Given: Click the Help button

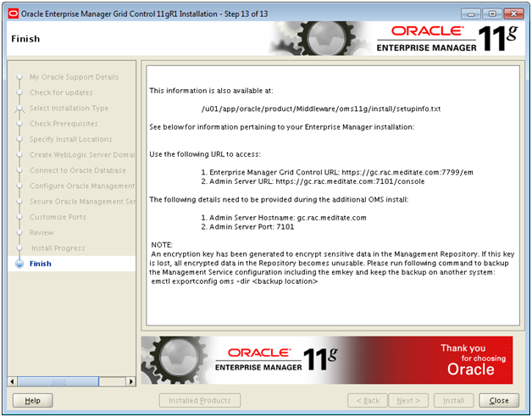Looking at the screenshot, I should (32, 400).
